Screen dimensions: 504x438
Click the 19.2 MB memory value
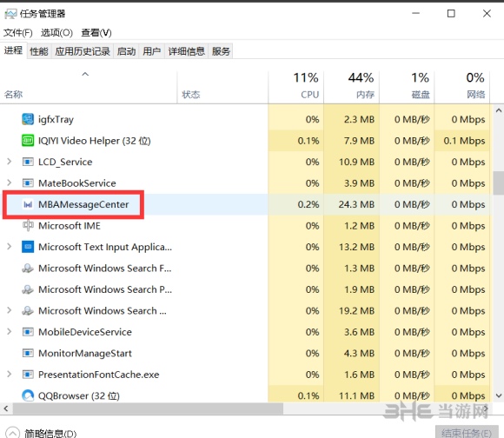(356, 311)
